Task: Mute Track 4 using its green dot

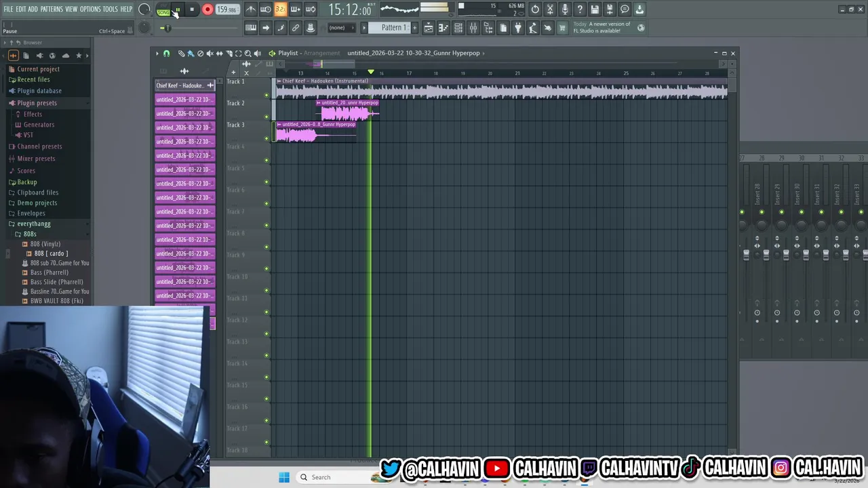Action: (267, 160)
